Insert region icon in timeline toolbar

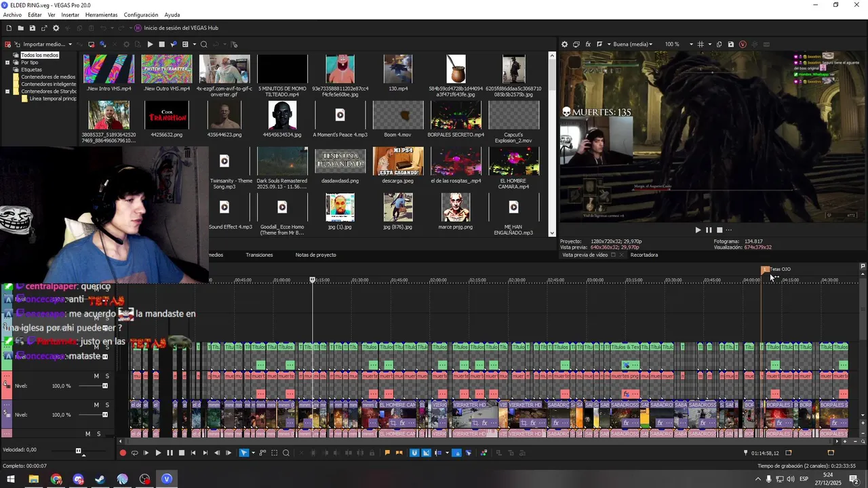[399, 453]
